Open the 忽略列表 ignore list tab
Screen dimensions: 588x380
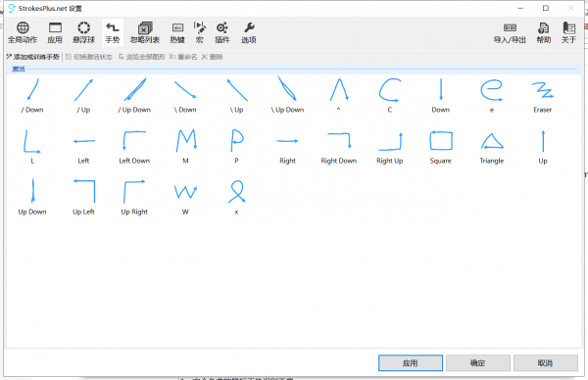pos(145,32)
